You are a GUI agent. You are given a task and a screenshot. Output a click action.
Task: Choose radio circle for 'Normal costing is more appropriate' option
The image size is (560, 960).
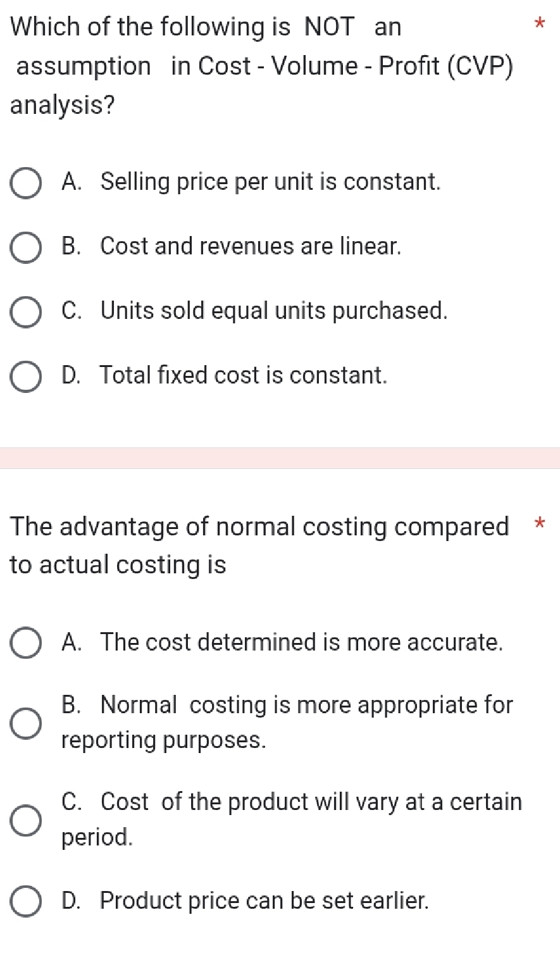pos(26,723)
